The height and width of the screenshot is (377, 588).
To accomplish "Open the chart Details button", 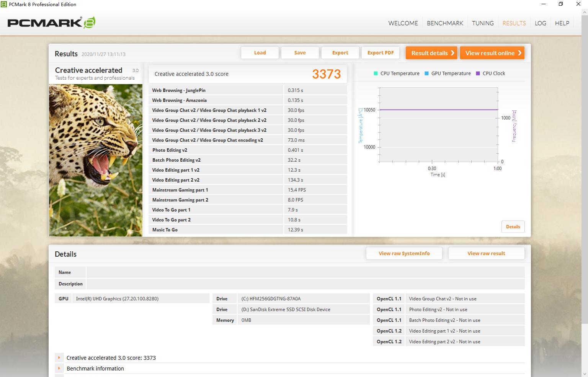I will (x=513, y=227).
